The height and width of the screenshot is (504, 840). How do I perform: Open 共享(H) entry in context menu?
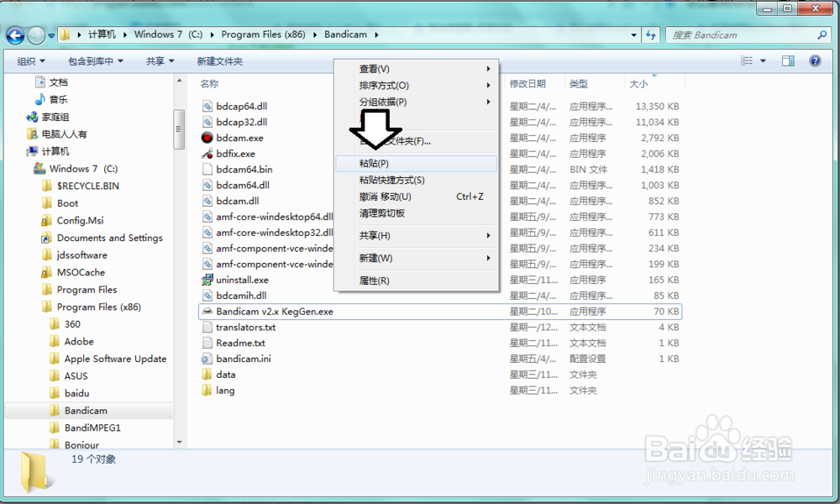click(x=417, y=236)
